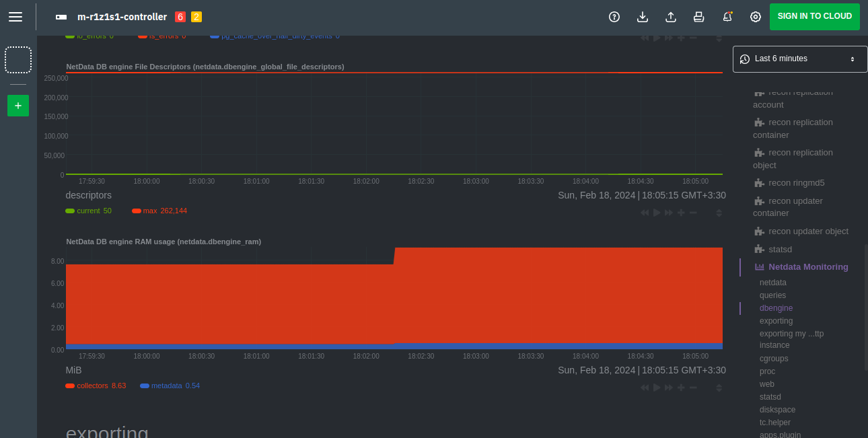Open the hamburger menu
Image resolution: width=868 pixels, height=438 pixels.
click(15, 17)
